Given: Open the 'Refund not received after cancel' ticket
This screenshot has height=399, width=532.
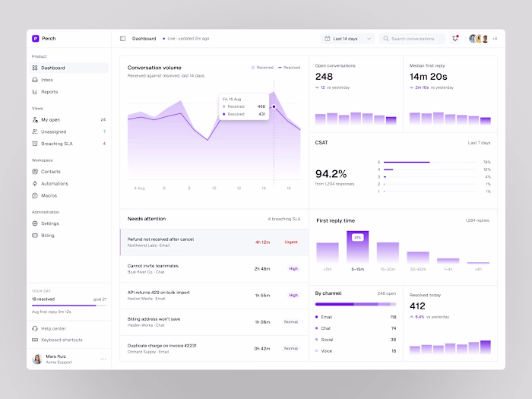Looking at the screenshot, I should tap(214, 242).
